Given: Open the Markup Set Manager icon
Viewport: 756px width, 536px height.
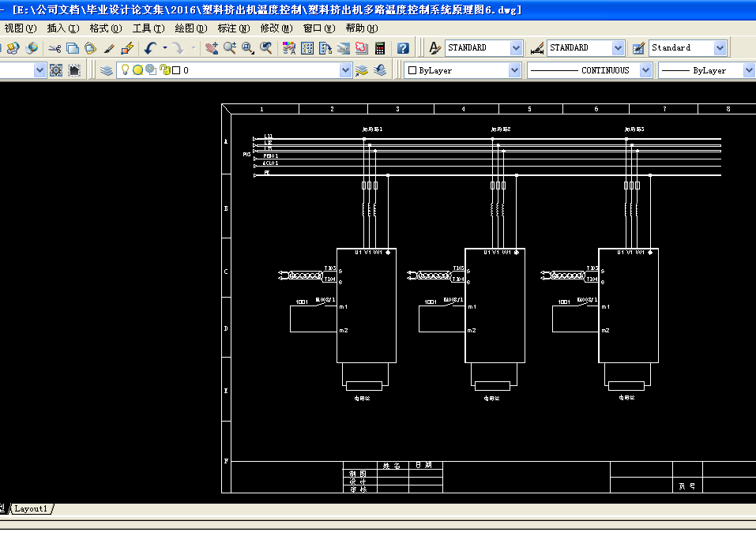Looking at the screenshot, I should 362,48.
